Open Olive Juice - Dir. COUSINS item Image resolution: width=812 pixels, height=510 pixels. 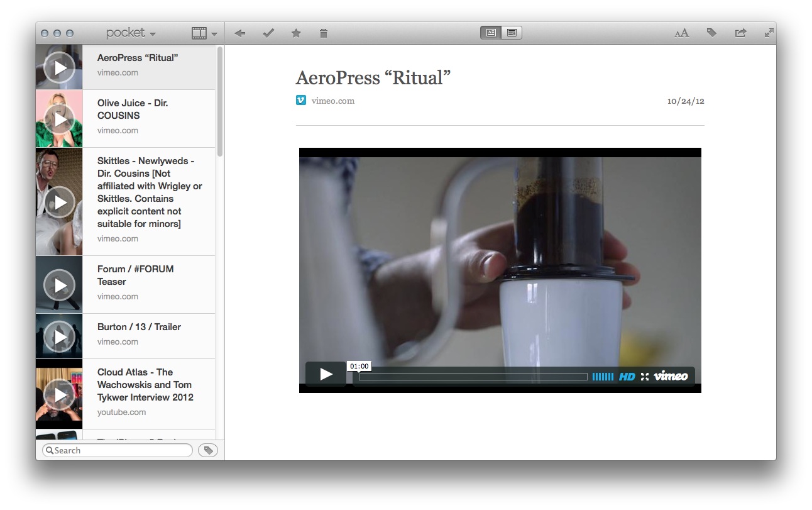[x=125, y=119]
